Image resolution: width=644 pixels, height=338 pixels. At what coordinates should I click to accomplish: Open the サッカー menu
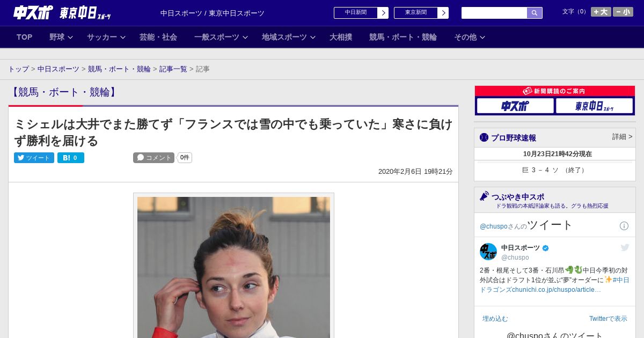[x=102, y=37]
